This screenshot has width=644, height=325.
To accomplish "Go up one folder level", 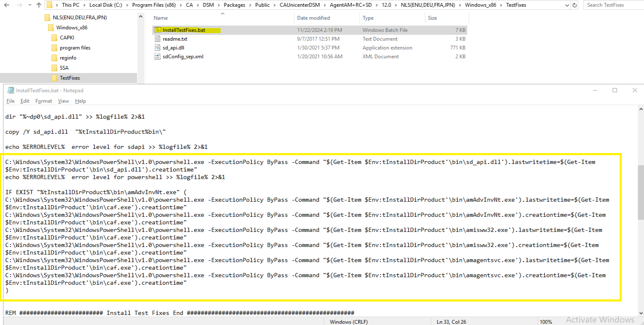I will coord(39,5).
